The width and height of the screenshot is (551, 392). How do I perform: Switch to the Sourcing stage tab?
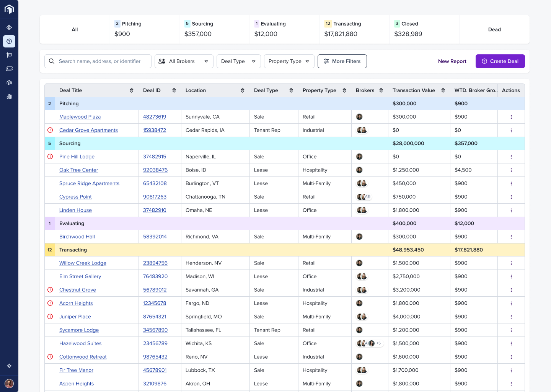(215, 29)
